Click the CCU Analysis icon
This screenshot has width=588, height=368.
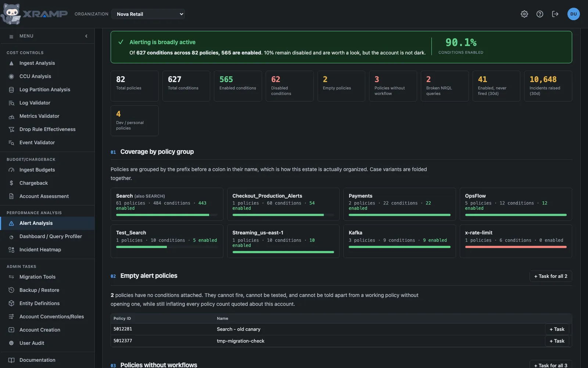[x=11, y=77]
